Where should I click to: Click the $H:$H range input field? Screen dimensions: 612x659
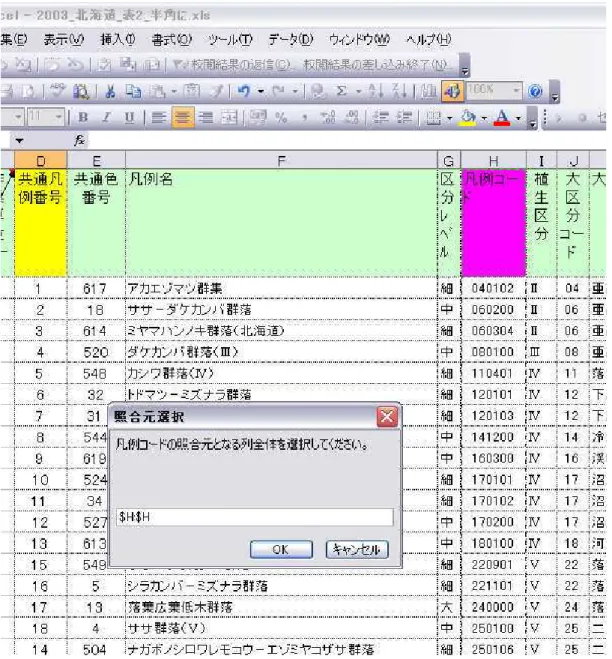[x=255, y=517]
